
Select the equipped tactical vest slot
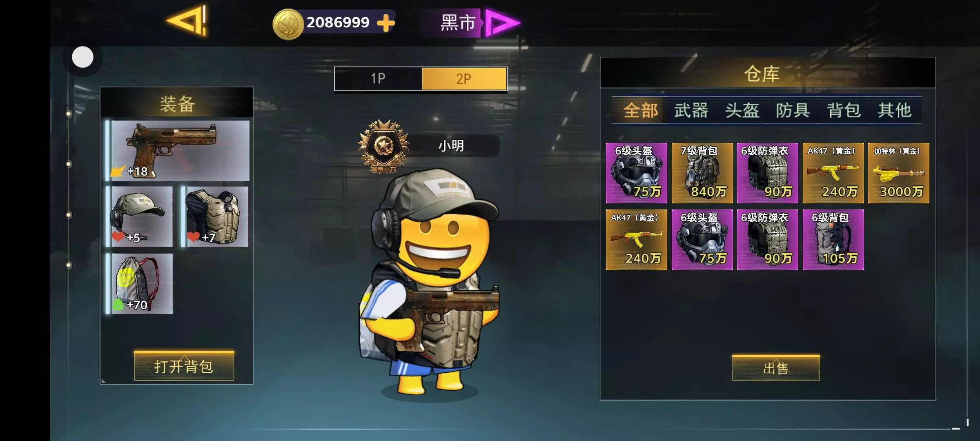(215, 217)
